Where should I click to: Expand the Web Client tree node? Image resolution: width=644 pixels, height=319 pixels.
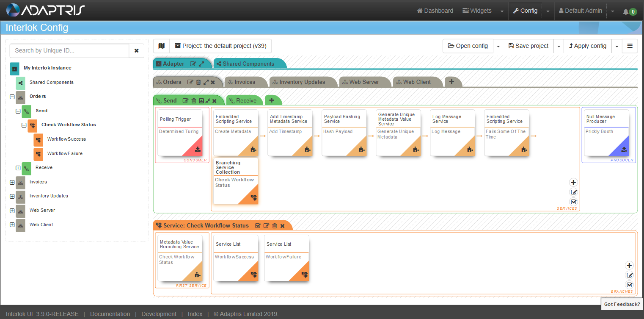point(12,225)
